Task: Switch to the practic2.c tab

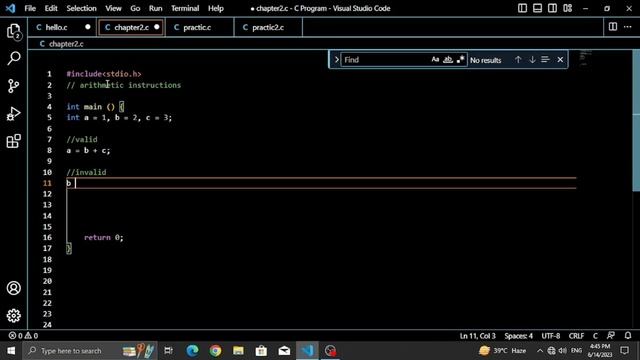Action: point(268,27)
